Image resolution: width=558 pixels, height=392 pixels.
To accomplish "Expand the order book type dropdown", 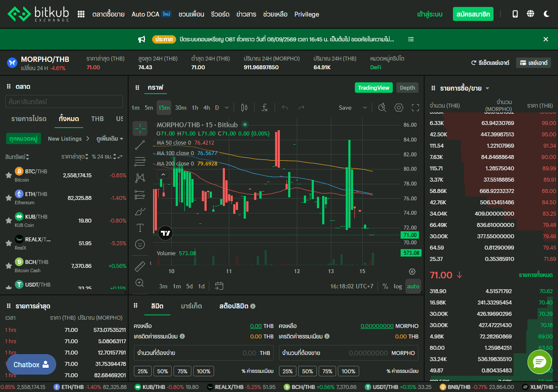I will (487, 88).
